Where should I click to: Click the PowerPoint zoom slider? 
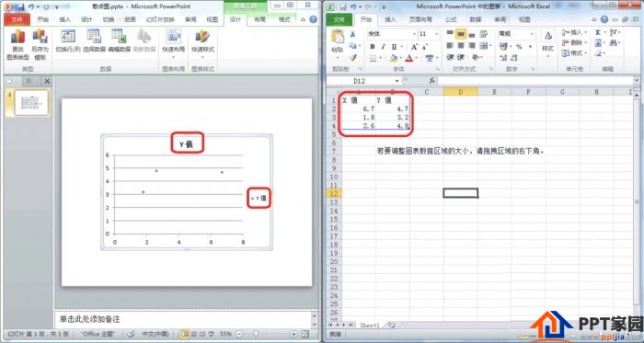click(266, 334)
